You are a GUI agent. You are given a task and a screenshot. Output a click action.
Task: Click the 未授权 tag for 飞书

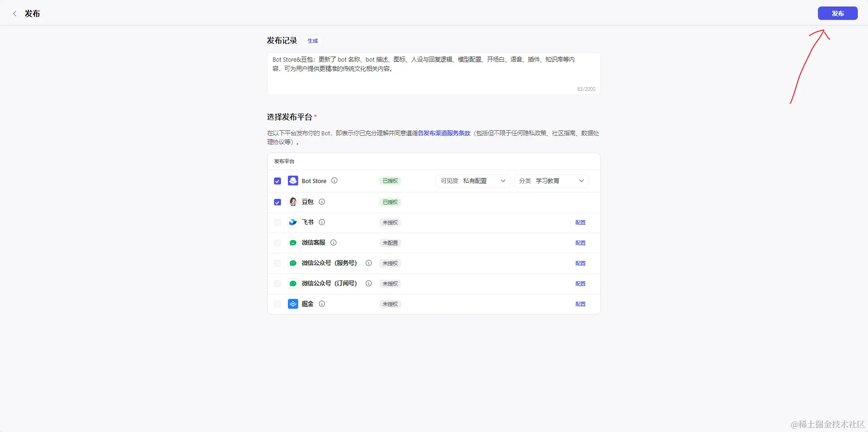[390, 222]
